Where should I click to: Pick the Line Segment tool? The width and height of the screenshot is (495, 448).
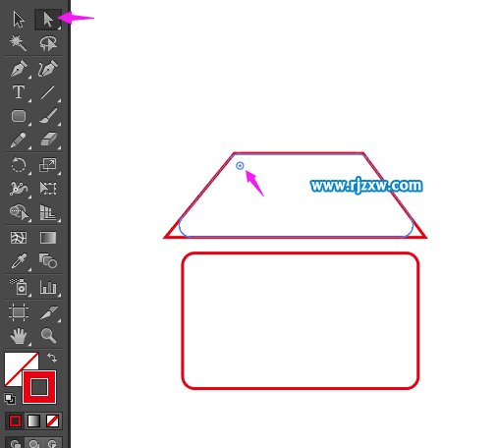48,92
